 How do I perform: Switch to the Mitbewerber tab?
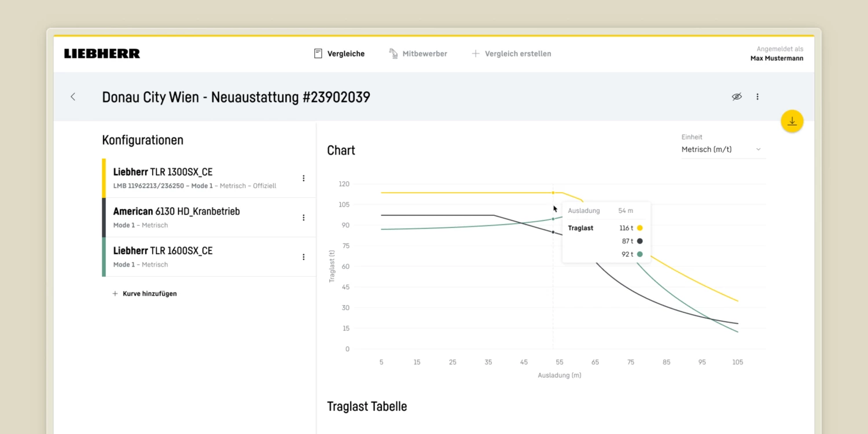[418, 54]
